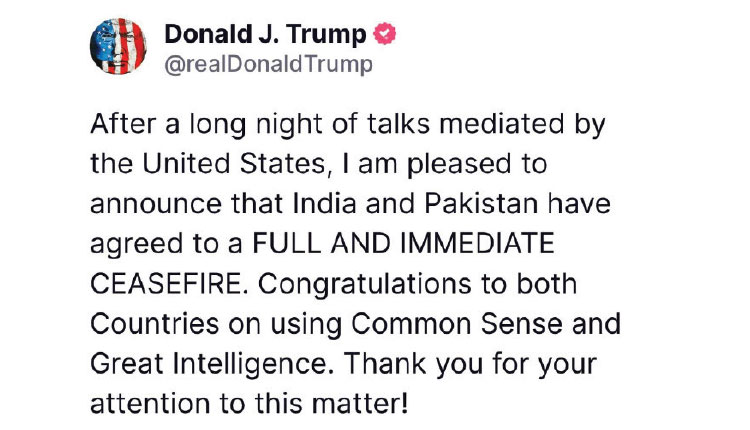Select the word Congratulations in the post
750x430 pixels.
(x=365, y=284)
